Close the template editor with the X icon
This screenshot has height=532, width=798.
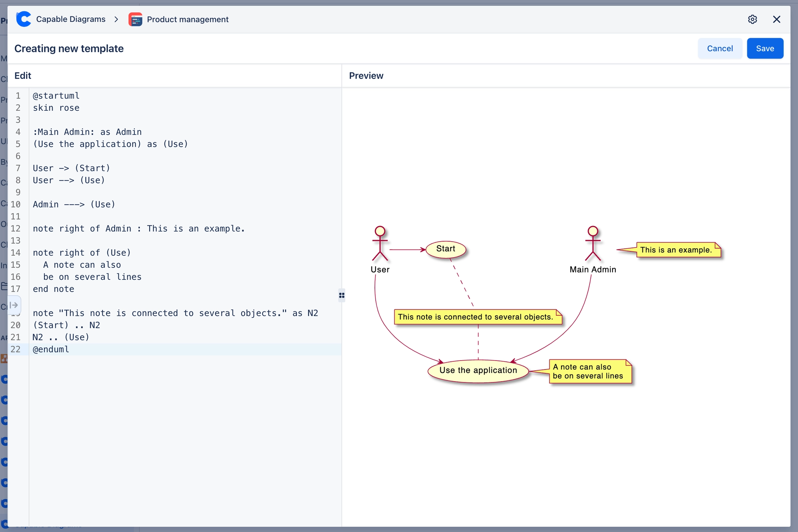[777, 19]
